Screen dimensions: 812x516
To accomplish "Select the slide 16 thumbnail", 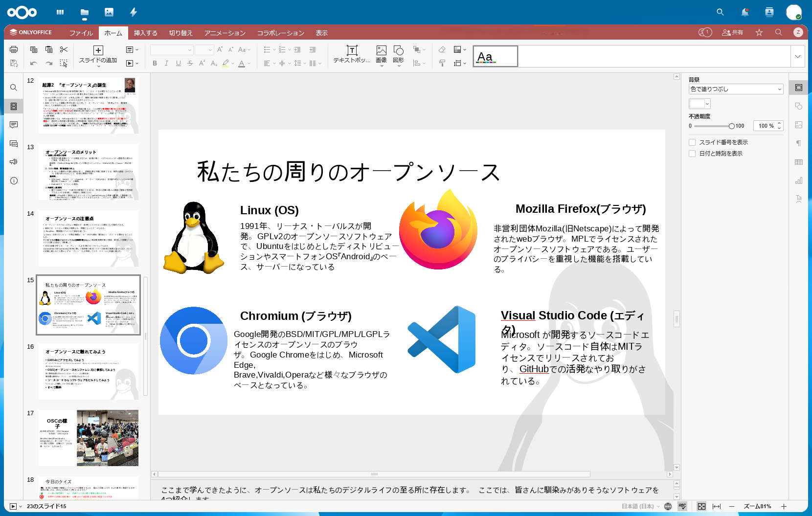I will [88, 371].
